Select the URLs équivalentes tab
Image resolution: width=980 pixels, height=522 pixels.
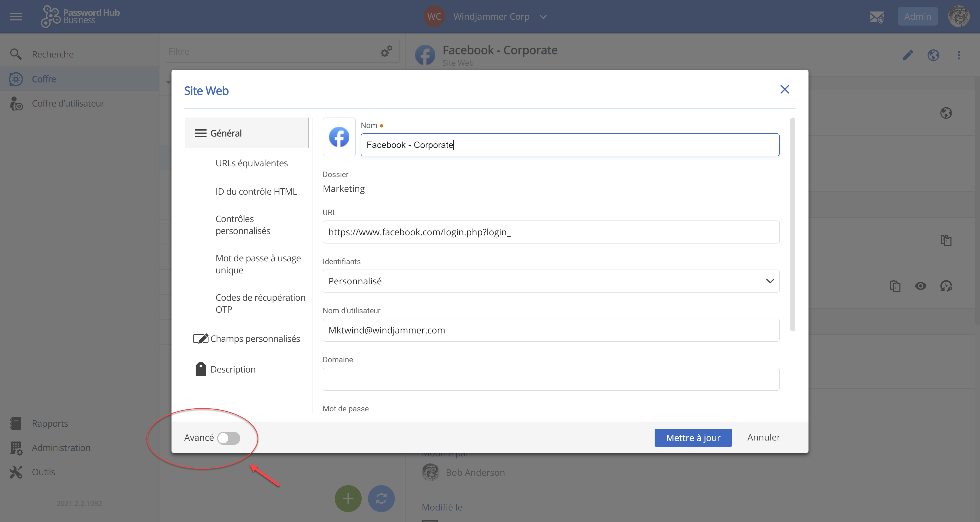coord(251,163)
